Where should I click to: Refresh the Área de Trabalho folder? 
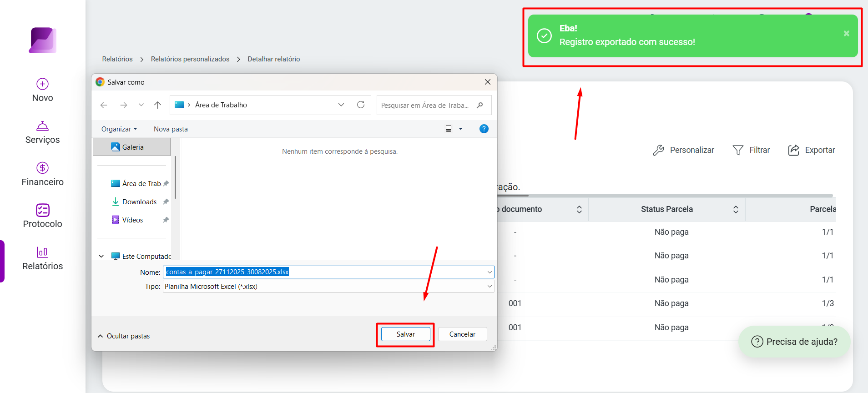pos(361,105)
